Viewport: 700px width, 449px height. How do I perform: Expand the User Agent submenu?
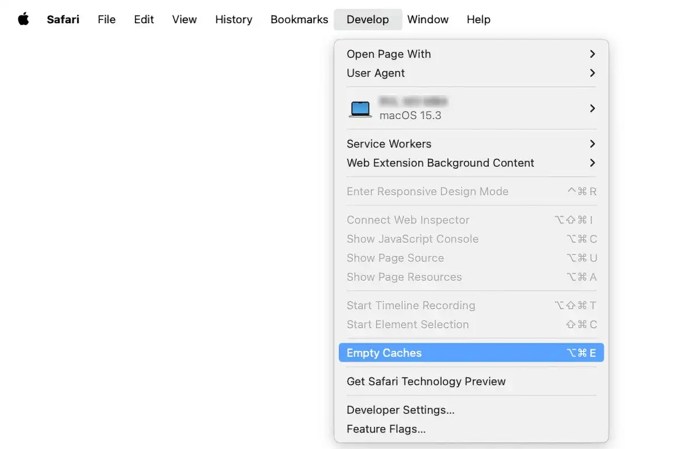[x=470, y=73]
